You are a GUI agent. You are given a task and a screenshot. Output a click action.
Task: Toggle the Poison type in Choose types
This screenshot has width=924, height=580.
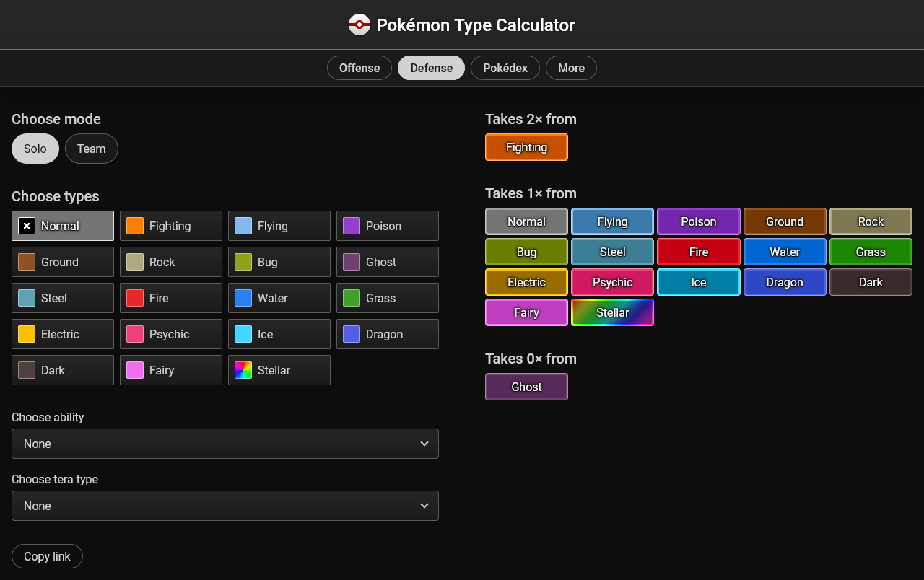[x=388, y=226]
